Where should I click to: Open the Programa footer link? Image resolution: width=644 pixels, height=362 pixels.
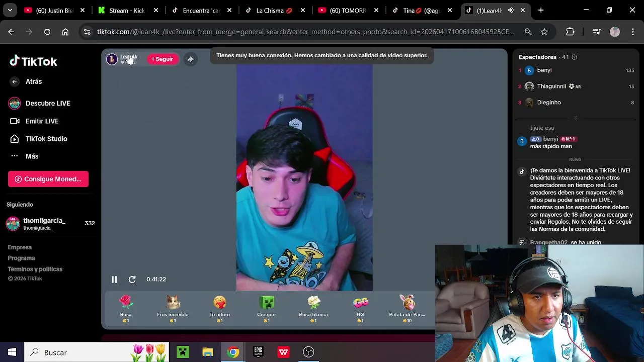pyautogui.click(x=21, y=258)
